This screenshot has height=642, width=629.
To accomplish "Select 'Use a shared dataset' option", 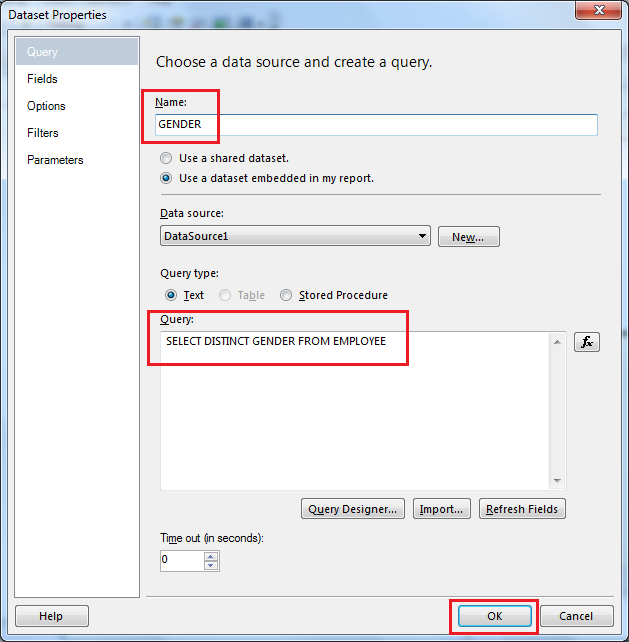I will [166, 158].
